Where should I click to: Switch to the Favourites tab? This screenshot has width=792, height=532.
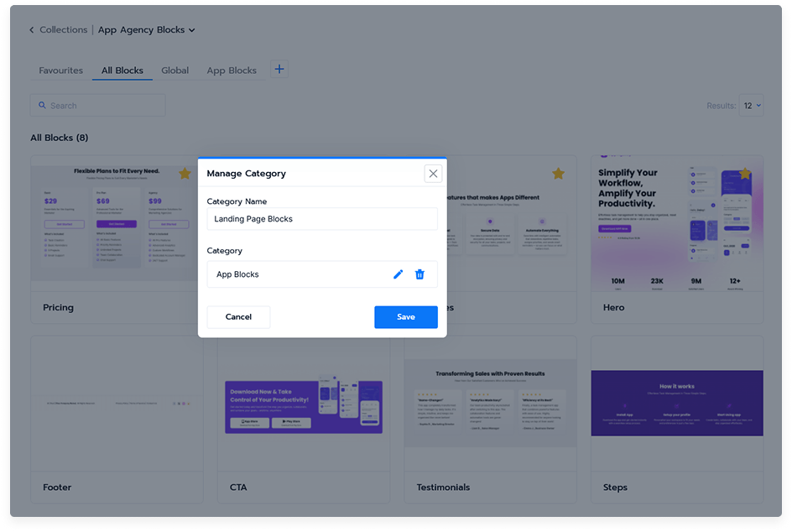tap(60, 70)
